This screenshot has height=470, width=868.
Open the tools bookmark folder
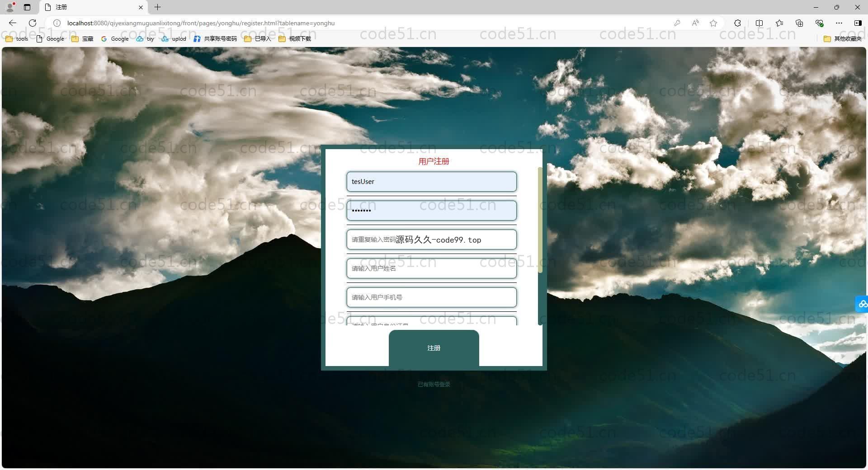click(x=17, y=39)
